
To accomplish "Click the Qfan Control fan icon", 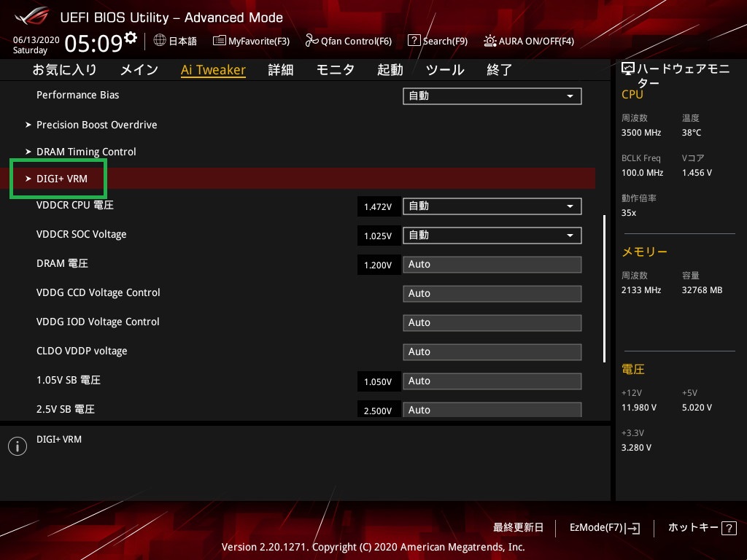I will (311, 41).
